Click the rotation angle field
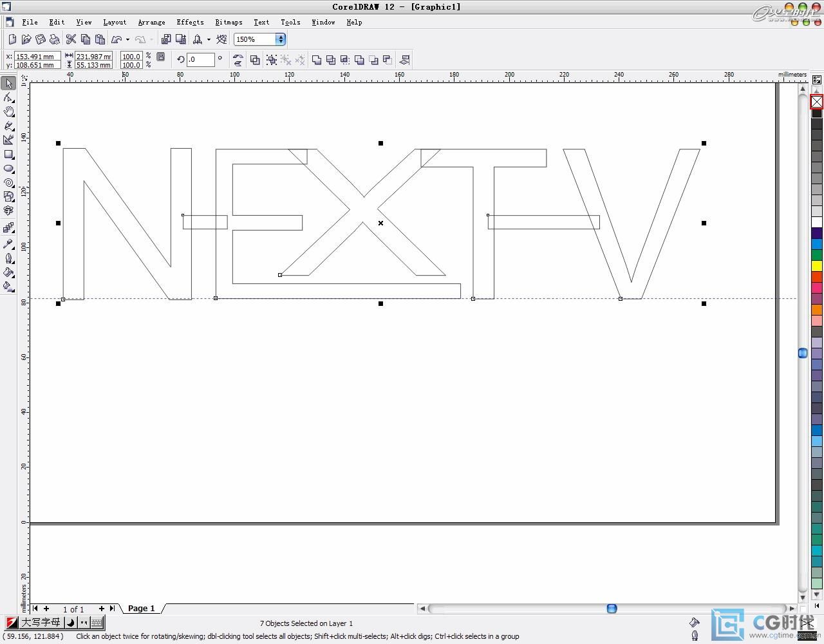824x644 pixels. tap(200, 60)
